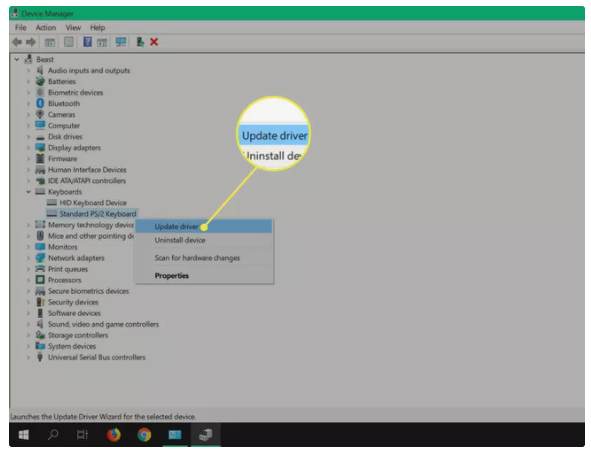Click the red X uninstall device toolbar icon

tap(154, 42)
